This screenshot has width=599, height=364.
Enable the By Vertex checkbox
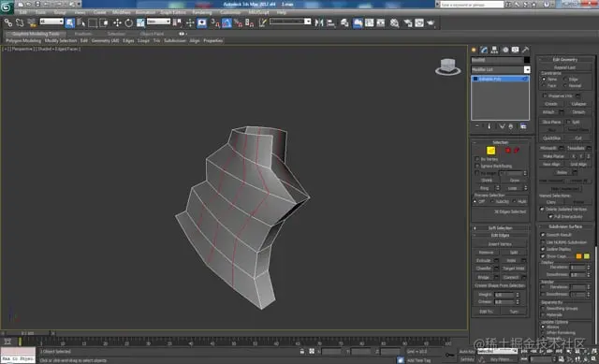tap(477, 159)
